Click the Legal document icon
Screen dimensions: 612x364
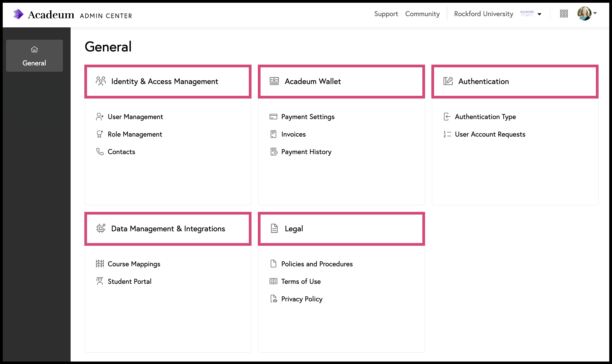click(274, 229)
